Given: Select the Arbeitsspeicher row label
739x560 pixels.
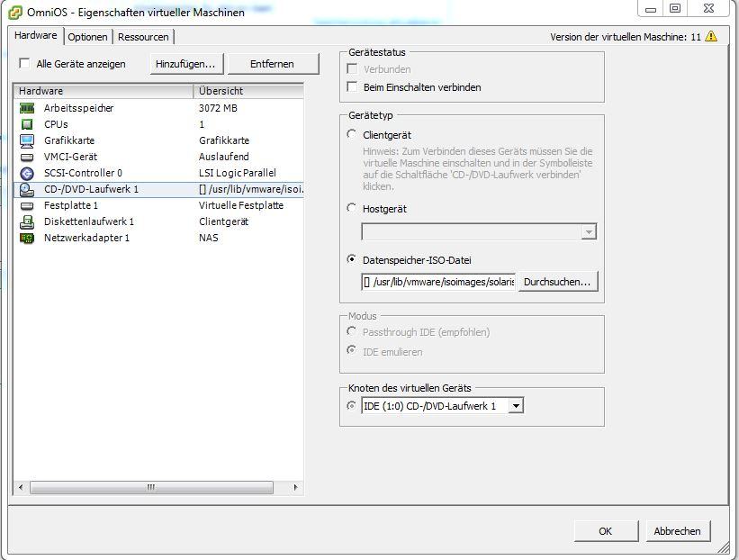Looking at the screenshot, I should click(x=78, y=108).
